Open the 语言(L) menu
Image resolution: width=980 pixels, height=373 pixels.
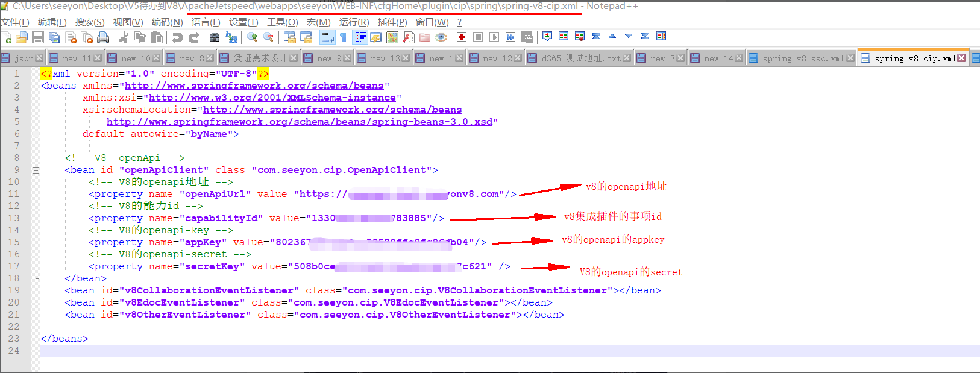[206, 22]
